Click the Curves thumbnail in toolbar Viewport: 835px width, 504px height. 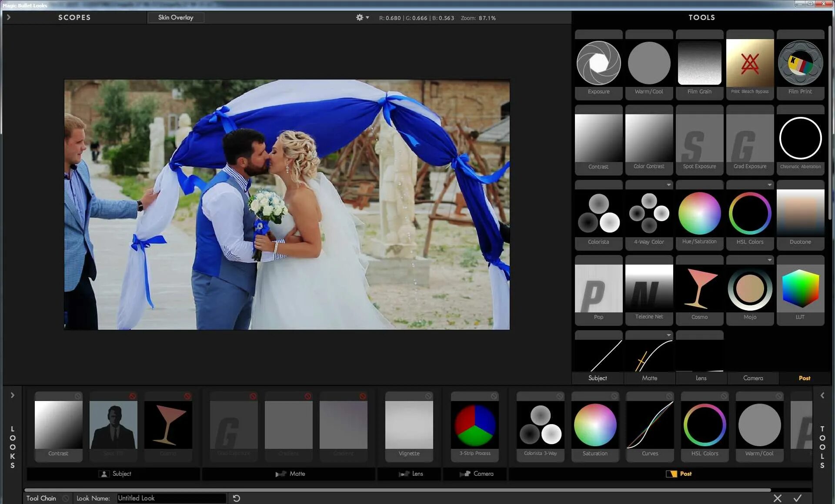pos(649,424)
